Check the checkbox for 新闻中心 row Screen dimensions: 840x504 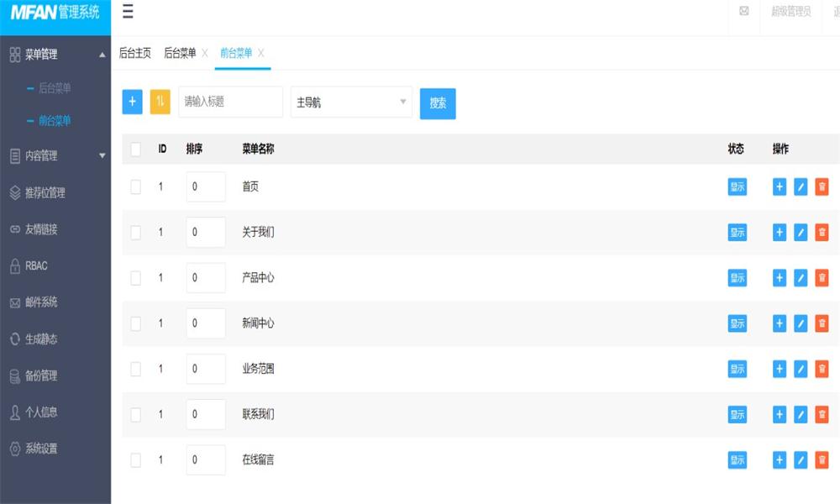pyautogui.click(x=135, y=323)
